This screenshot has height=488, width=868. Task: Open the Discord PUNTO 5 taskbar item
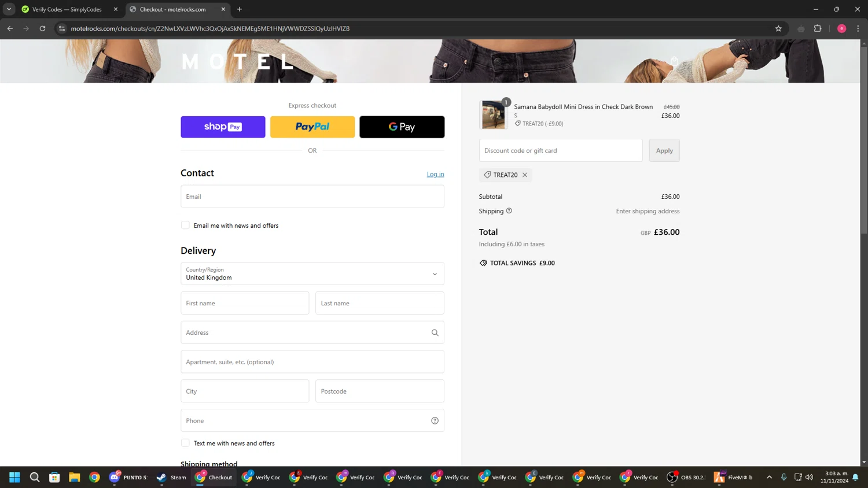128,477
